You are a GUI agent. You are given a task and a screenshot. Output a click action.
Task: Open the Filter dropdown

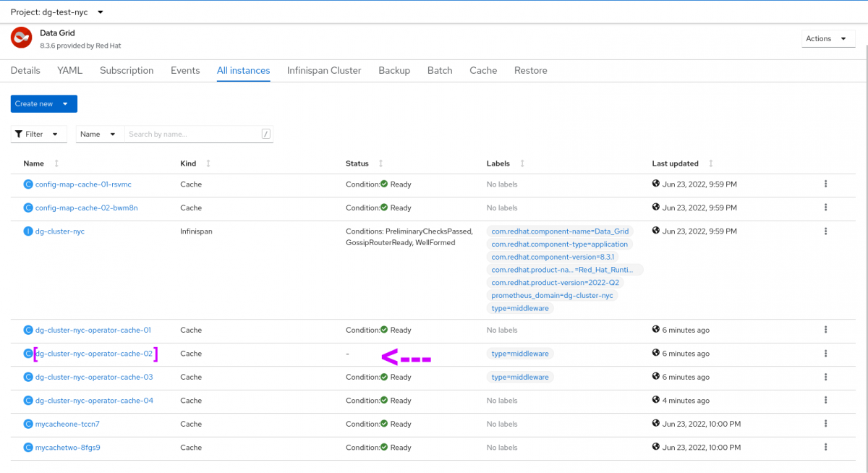pos(39,134)
